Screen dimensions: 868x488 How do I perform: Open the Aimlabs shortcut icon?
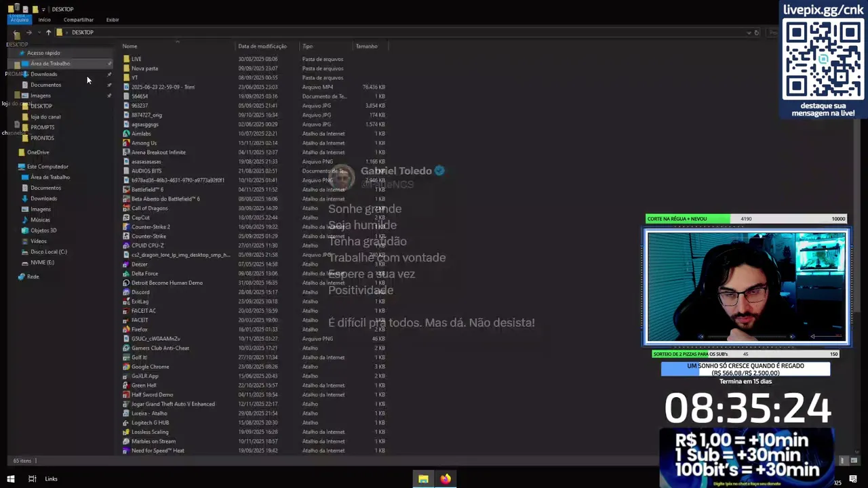(126, 134)
